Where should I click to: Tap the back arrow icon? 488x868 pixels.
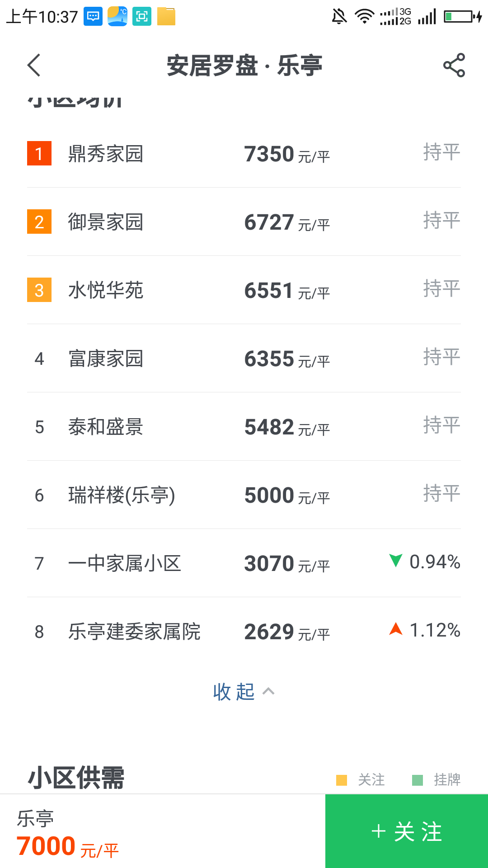click(x=34, y=65)
